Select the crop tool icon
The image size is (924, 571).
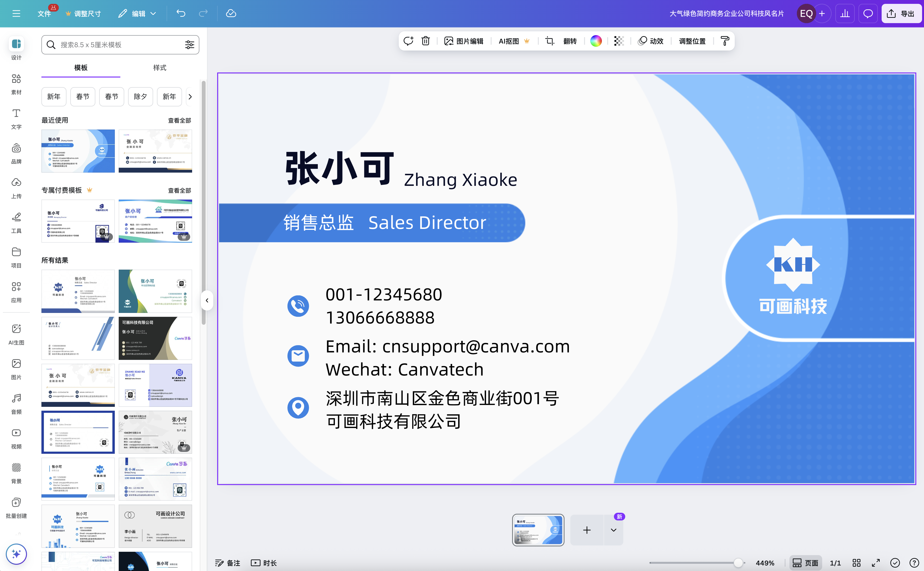(550, 41)
